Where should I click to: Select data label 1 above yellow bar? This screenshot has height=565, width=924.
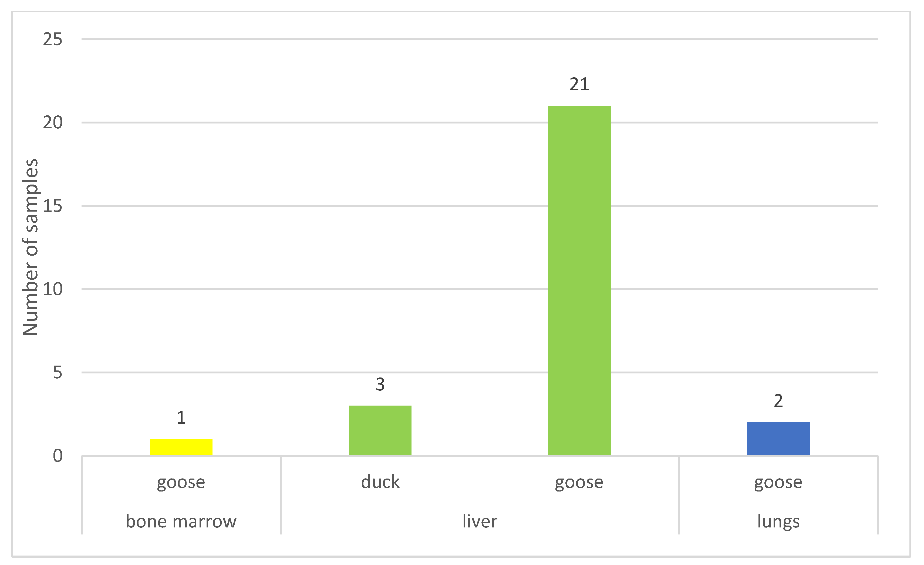(x=181, y=418)
